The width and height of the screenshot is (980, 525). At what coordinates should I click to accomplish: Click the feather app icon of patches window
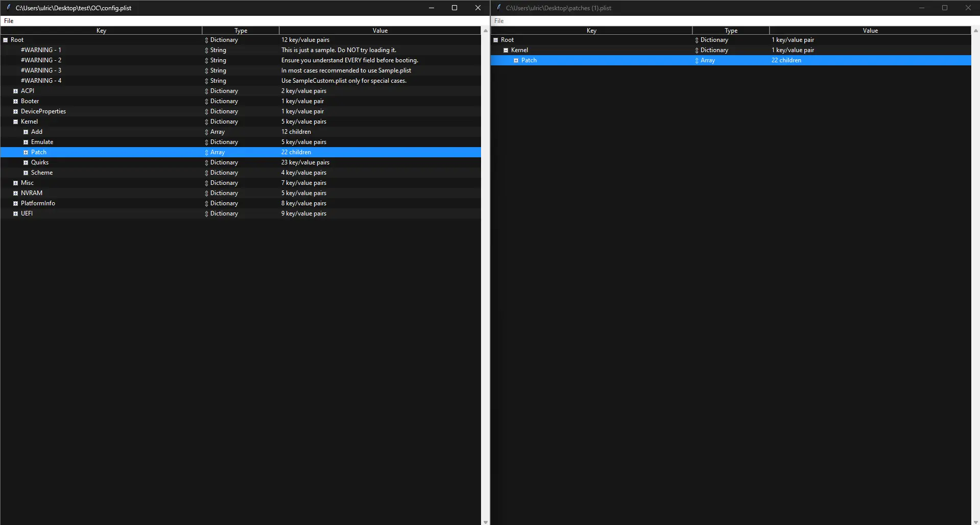coord(499,8)
